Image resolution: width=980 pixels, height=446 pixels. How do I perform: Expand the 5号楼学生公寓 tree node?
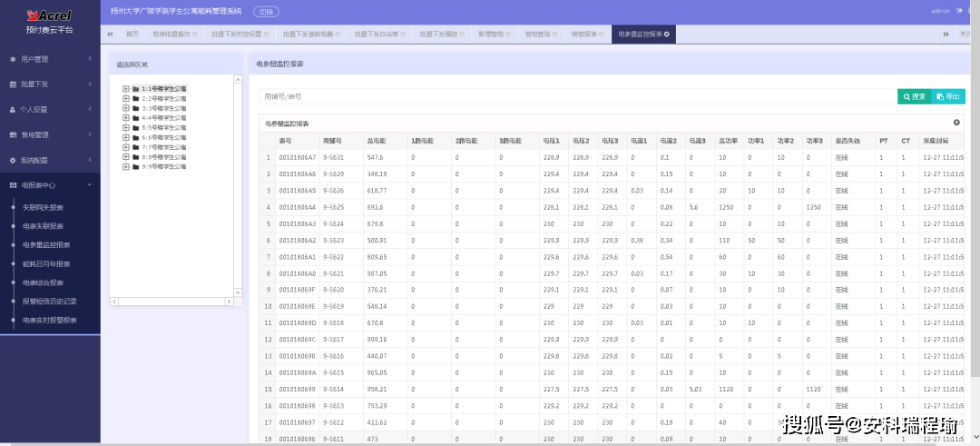pyautogui.click(x=126, y=127)
